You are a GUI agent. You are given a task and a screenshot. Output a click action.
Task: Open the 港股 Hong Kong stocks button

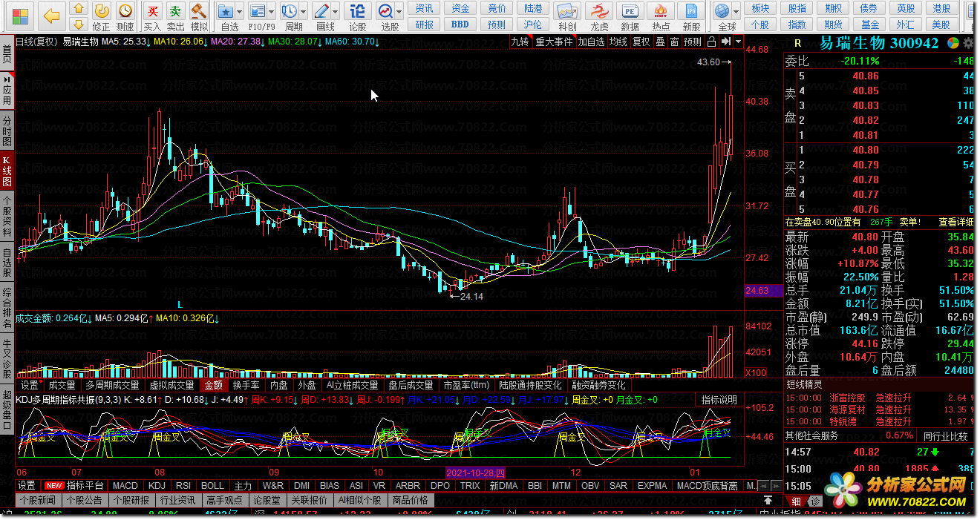[942, 8]
